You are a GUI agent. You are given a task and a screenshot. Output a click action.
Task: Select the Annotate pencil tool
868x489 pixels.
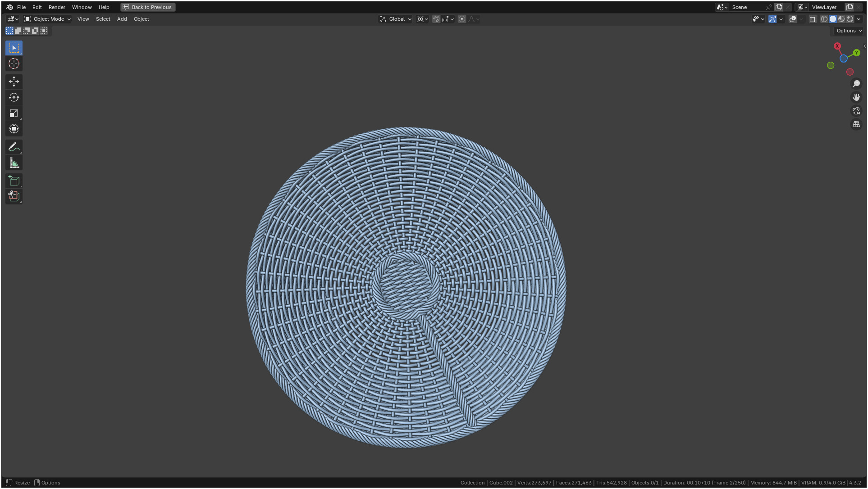[14, 147]
